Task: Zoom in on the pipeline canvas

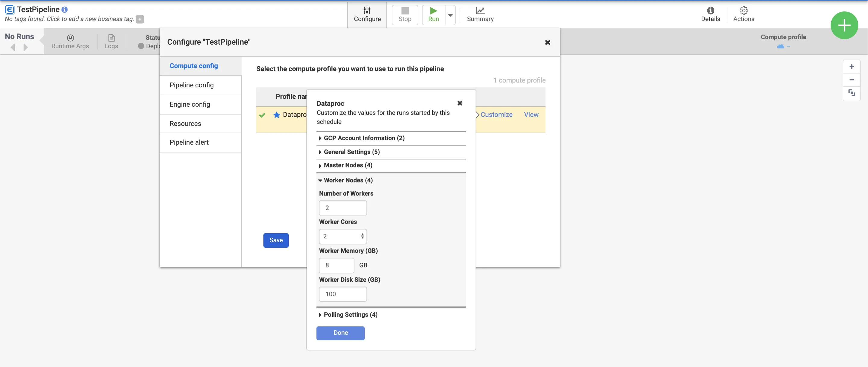Action: [851, 66]
